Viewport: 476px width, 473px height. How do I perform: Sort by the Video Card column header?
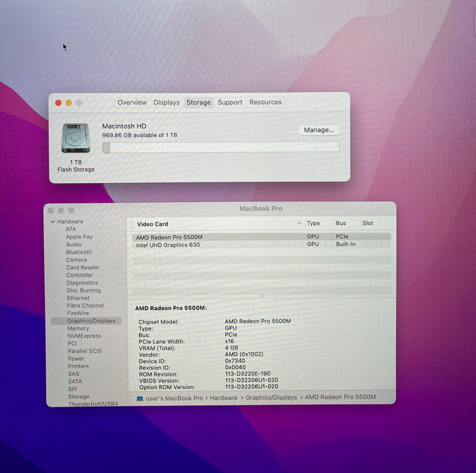pyautogui.click(x=152, y=224)
